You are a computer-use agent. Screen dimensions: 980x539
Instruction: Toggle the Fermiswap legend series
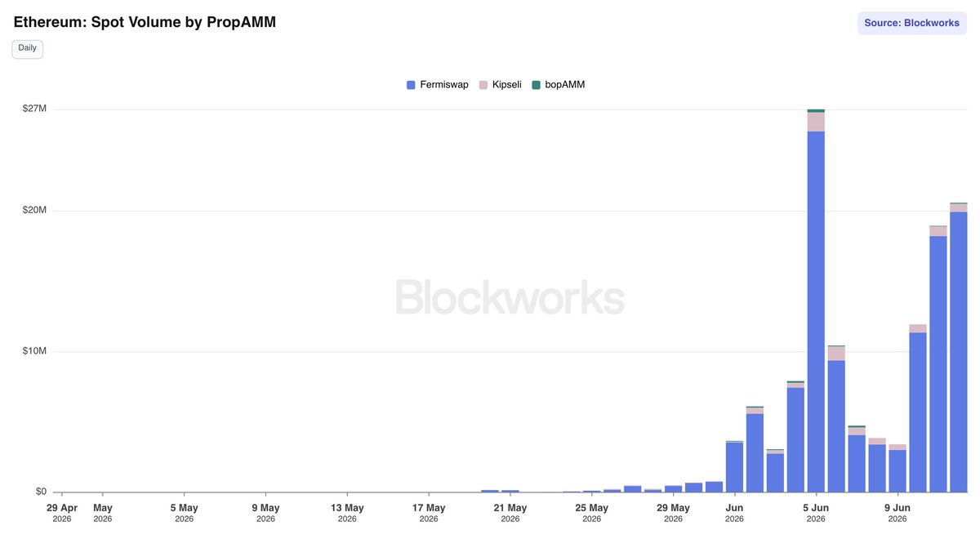(x=438, y=85)
